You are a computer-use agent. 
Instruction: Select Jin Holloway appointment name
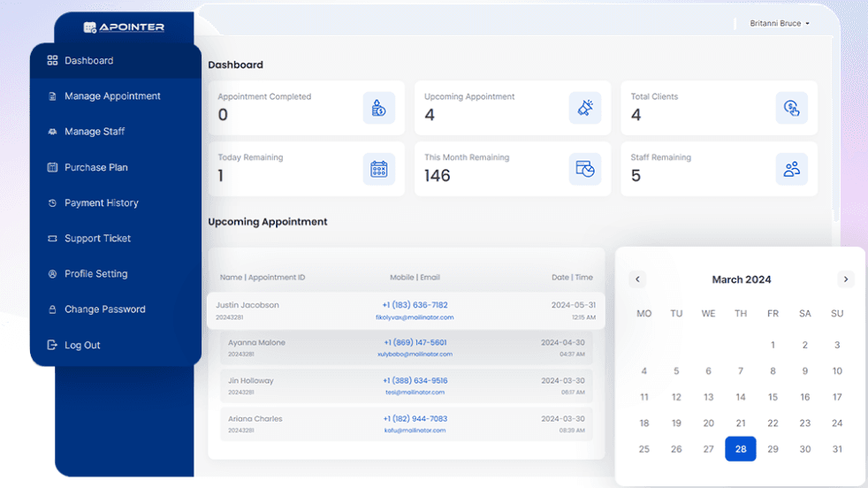251,380
